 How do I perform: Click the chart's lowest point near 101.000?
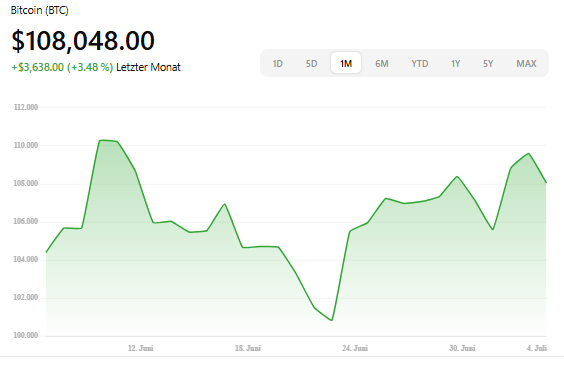click(331, 320)
